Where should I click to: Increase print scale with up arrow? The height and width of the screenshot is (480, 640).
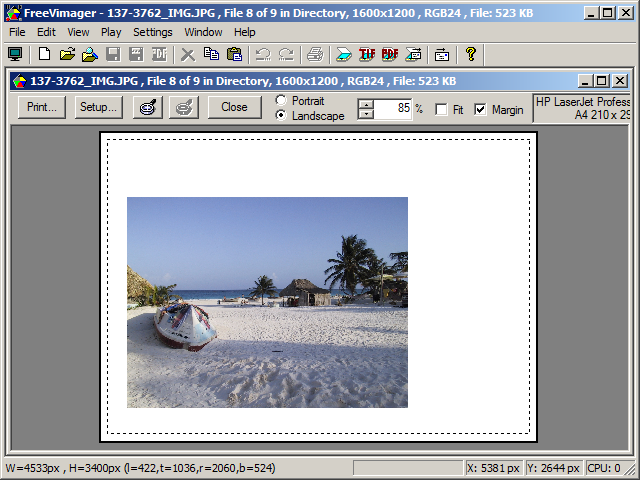pyautogui.click(x=366, y=103)
